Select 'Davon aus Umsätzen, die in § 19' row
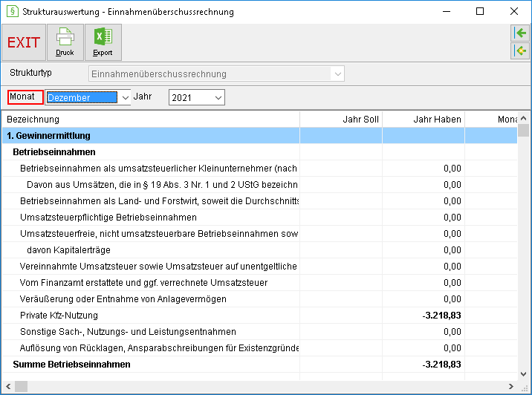The image size is (532, 395). click(259, 185)
